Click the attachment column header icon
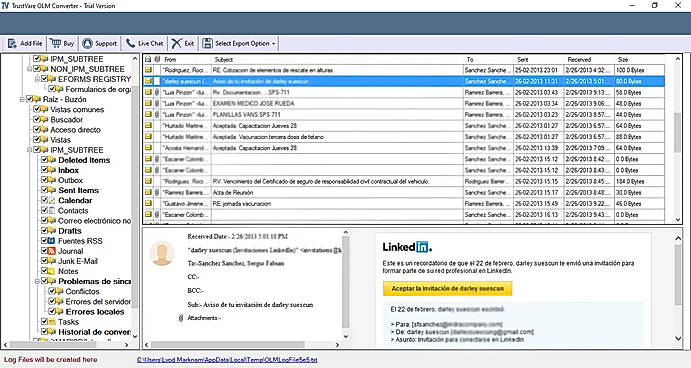Screen dimensions: 691x368 (157, 59)
